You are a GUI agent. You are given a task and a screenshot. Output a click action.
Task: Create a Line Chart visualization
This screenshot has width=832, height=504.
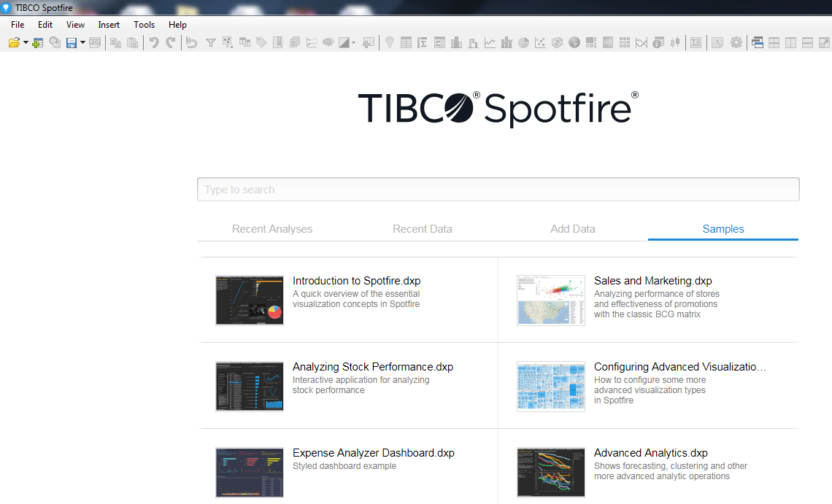pos(490,43)
